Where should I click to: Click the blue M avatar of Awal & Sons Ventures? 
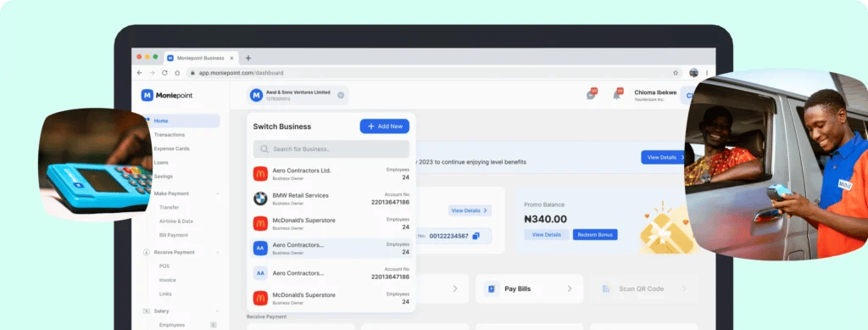256,95
